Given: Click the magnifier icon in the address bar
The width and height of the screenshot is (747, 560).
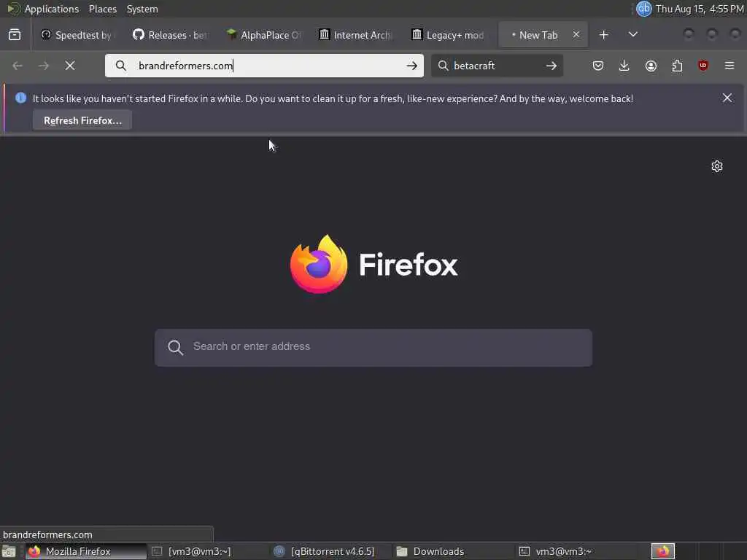Looking at the screenshot, I should [121, 66].
